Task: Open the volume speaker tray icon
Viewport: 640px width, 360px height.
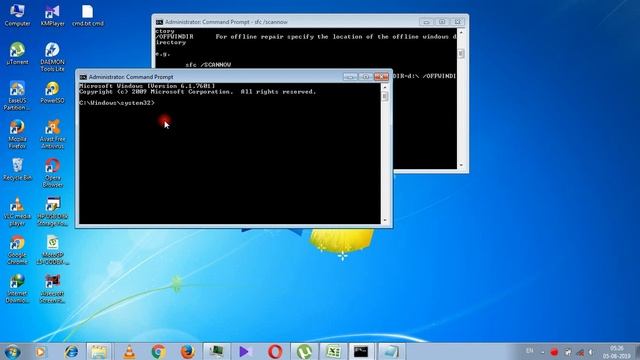Action: pos(591,352)
